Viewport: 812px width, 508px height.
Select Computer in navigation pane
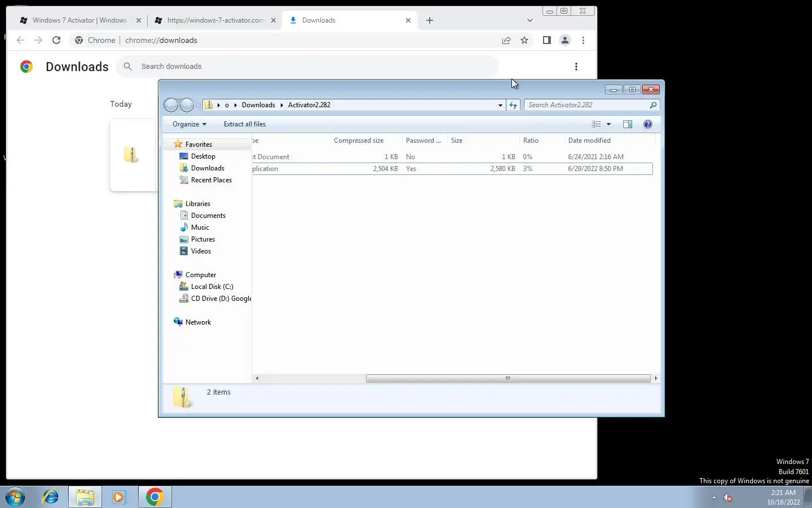point(201,275)
